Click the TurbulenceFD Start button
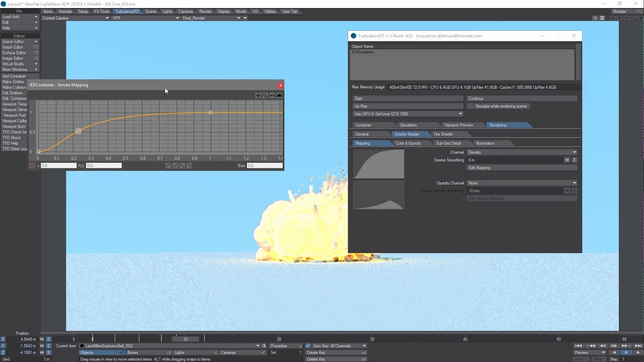Screen dimensions: 644x362 click(408, 99)
